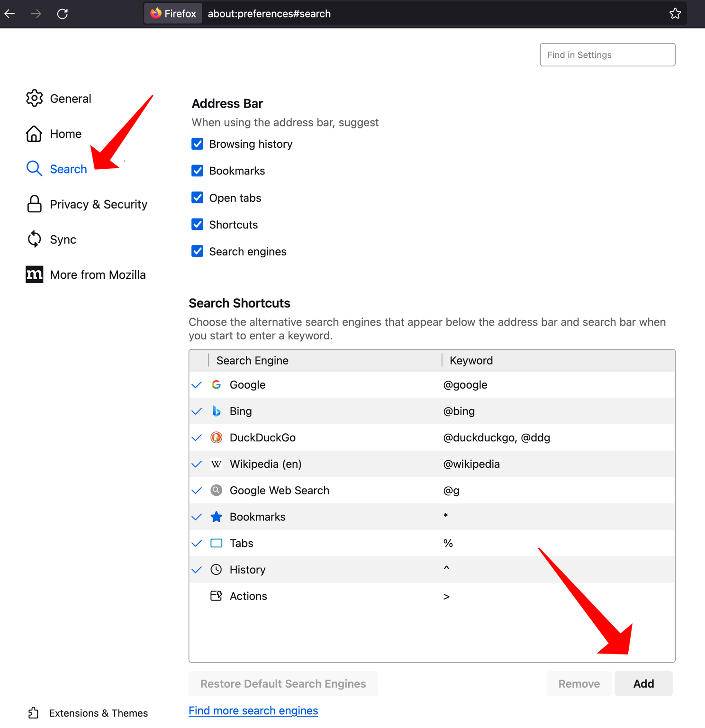Toggle the Shortcuts checkbox

coord(198,224)
